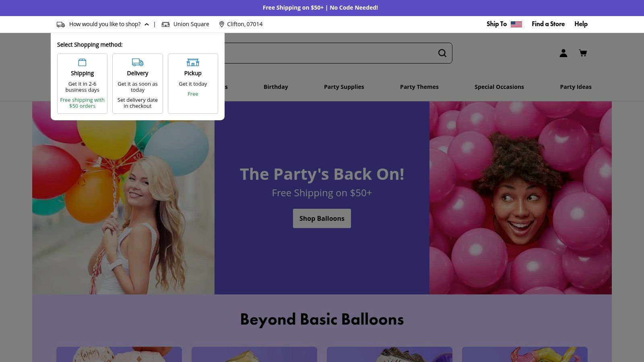The width and height of the screenshot is (644, 362).
Task: Click the delivery truck icon in top bar
Action: [61, 25]
